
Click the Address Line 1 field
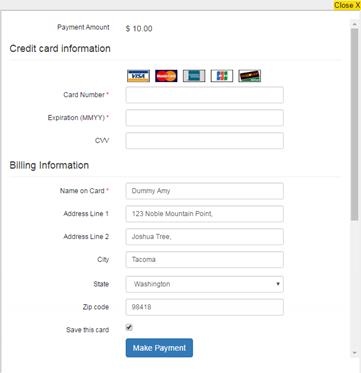205,214
